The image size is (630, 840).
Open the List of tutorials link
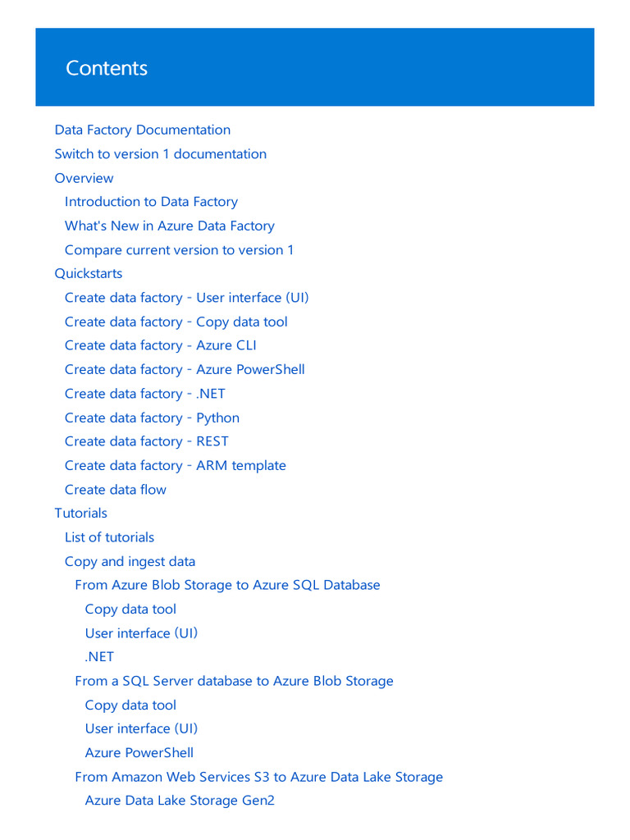pos(109,537)
